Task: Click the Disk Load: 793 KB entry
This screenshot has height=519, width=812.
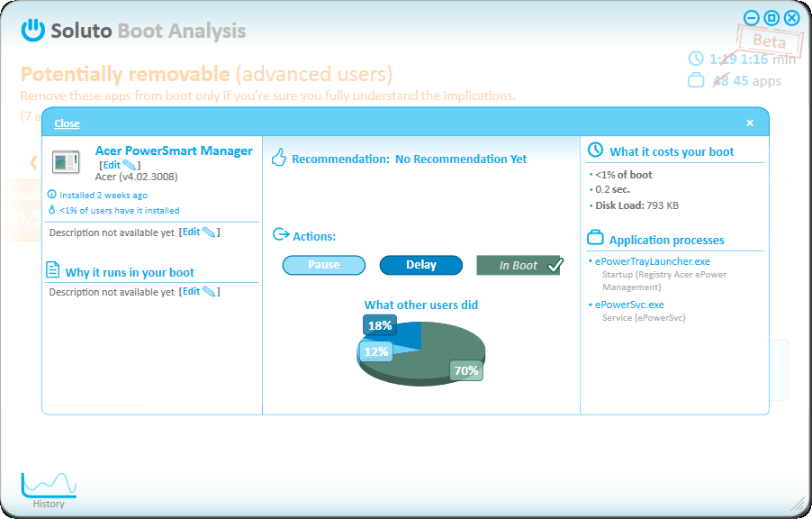Action: click(636, 205)
